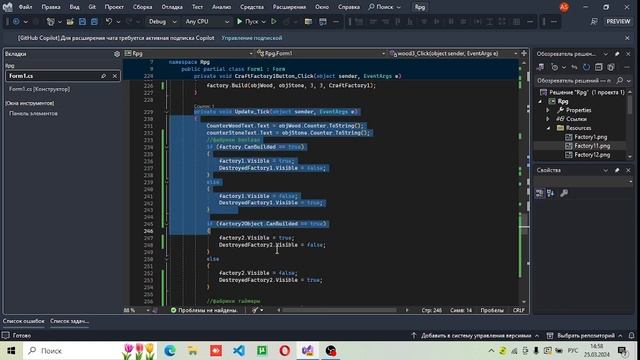
Task: Select Factory12.png in Solution Explorer
Action: click(592, 155)
